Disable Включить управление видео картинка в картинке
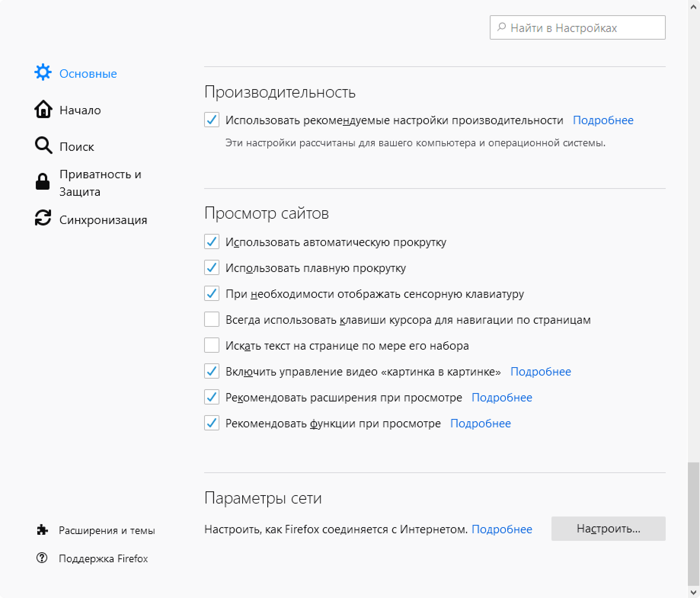700x598 pixels. tap(212, 371)
